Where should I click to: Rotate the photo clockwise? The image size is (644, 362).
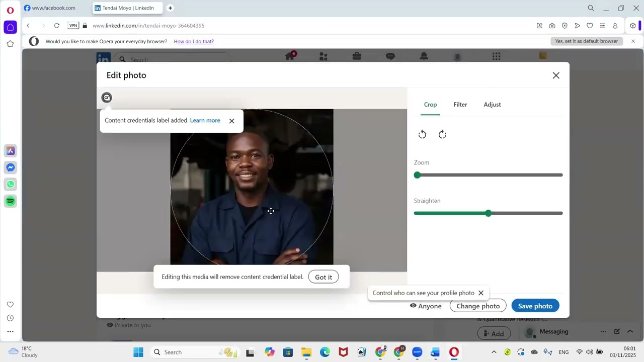coord(442,134)
